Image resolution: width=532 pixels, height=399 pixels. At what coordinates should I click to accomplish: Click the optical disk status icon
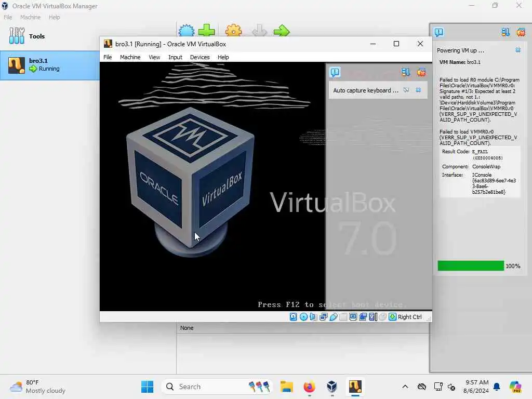pos(303,317)
